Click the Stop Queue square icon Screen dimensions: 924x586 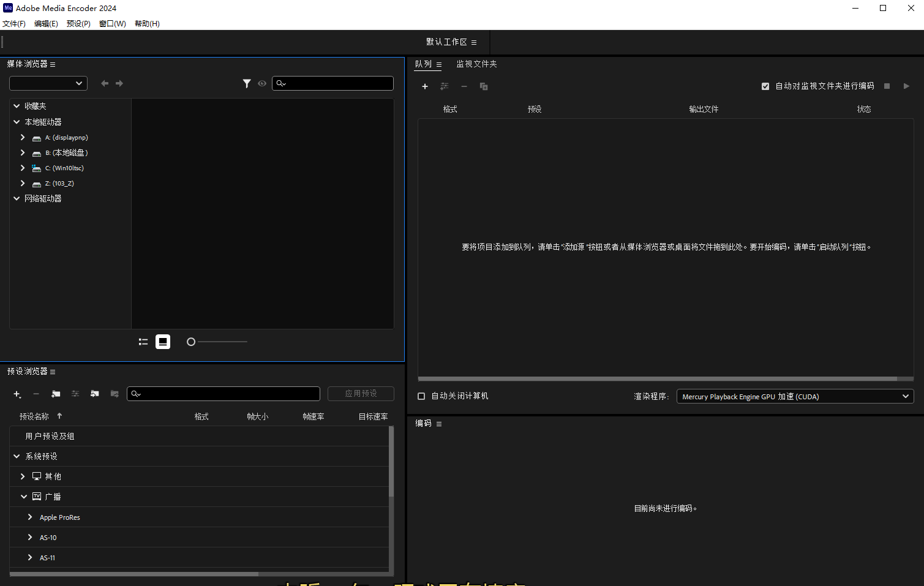[887, 86]
